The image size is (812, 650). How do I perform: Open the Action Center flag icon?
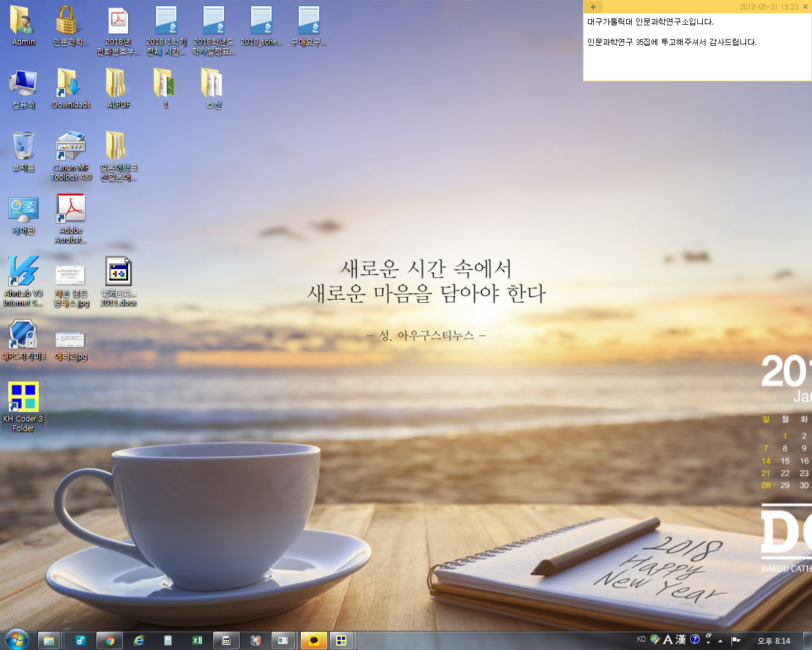(735, 640)
